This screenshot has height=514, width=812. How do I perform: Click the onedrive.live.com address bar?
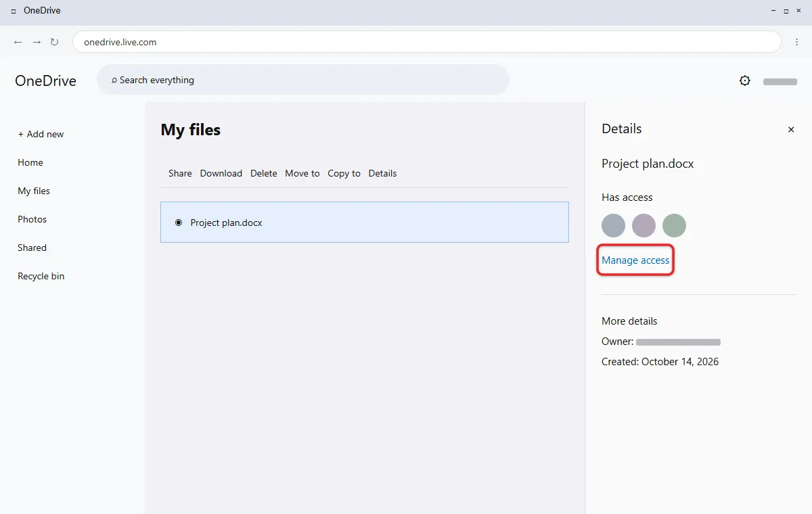pyautogui.click(x=427, y=42)
